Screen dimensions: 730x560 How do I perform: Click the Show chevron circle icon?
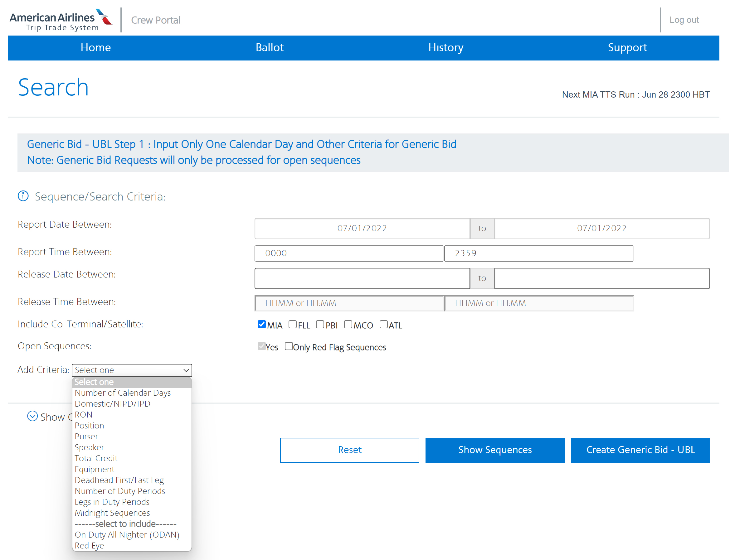(32, 416)
